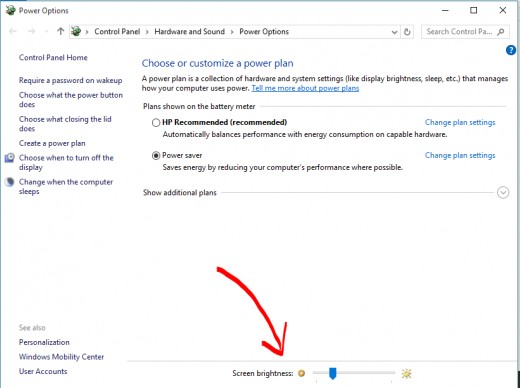
Task: Click Power Options in the breadcrumb
Action: pyautogui.click(x=264, y=32)
